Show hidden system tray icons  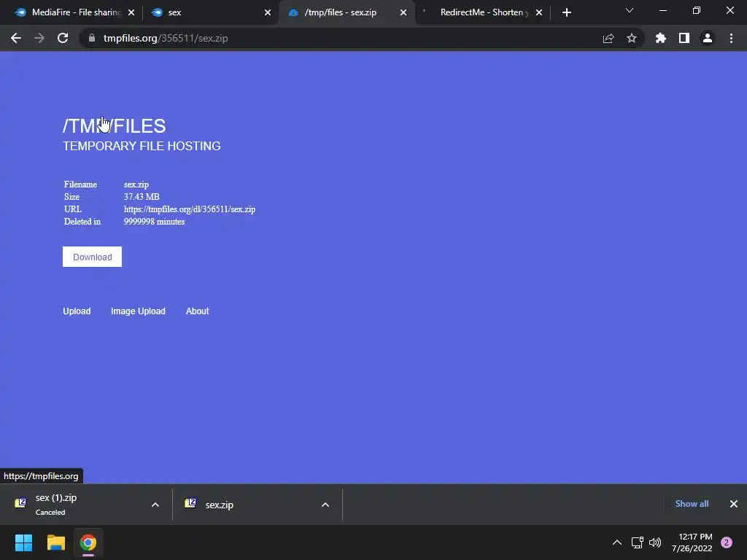[x=617, y=542]
